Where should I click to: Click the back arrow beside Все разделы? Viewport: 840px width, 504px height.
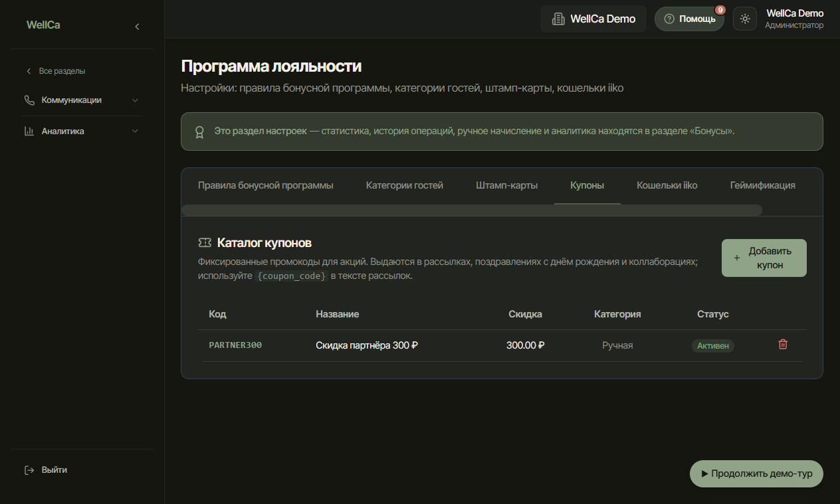click(x=29, y=71)
